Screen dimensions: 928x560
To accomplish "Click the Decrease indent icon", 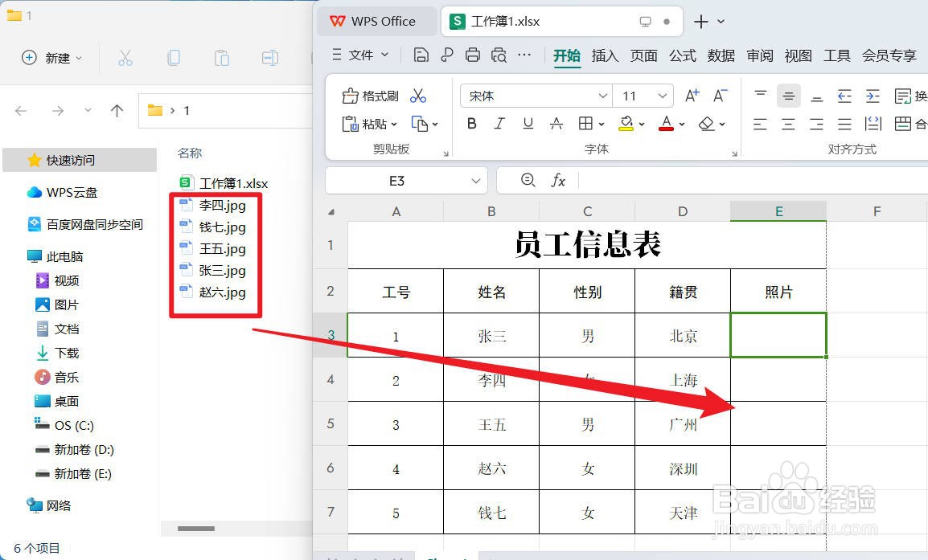I will 844,96.
